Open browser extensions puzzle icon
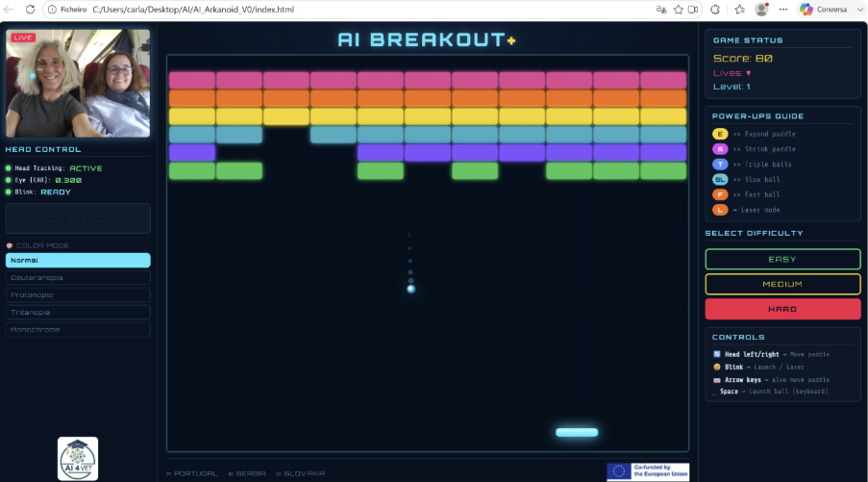 point(715,10)
